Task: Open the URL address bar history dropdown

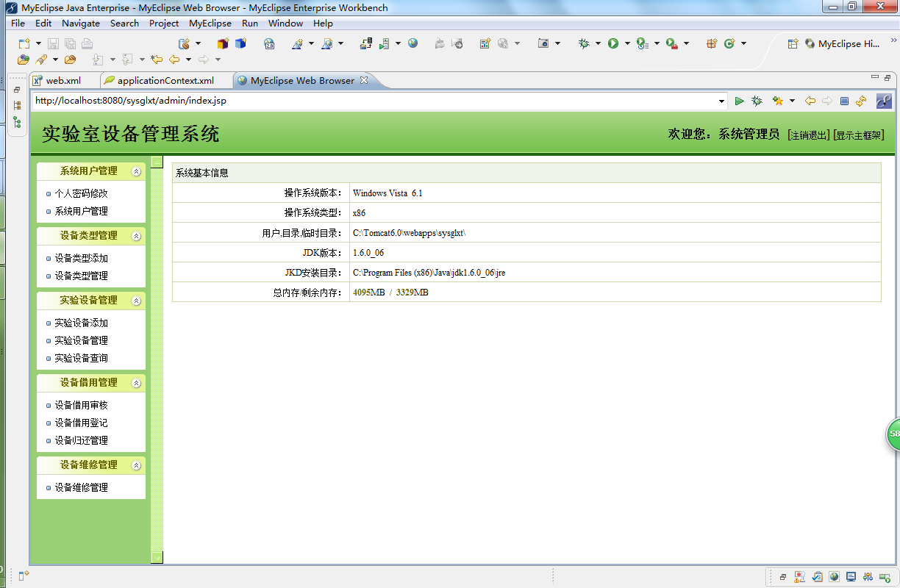Action: click(x=721, y=101)
